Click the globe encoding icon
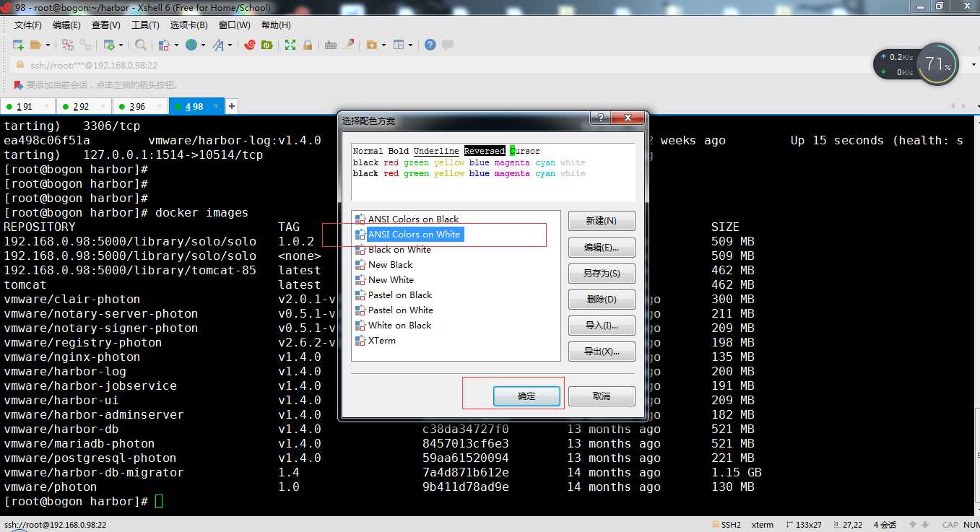The width and height of the screenshot is (980, 532). (191, 45)
